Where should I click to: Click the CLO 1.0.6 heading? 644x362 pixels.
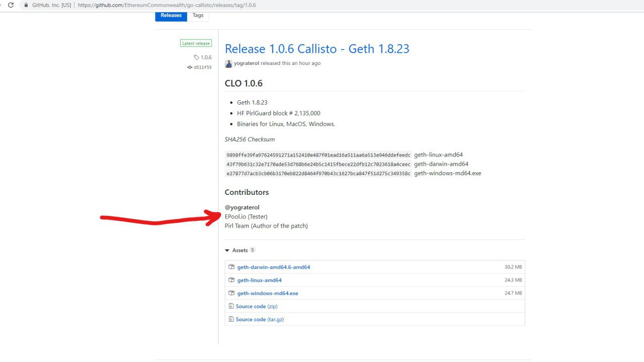(244, 84)
